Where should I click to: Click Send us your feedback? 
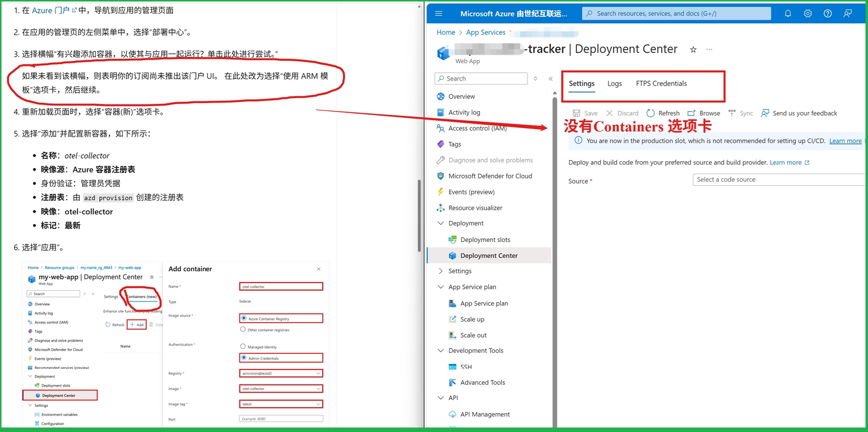[x=799, y=113]
